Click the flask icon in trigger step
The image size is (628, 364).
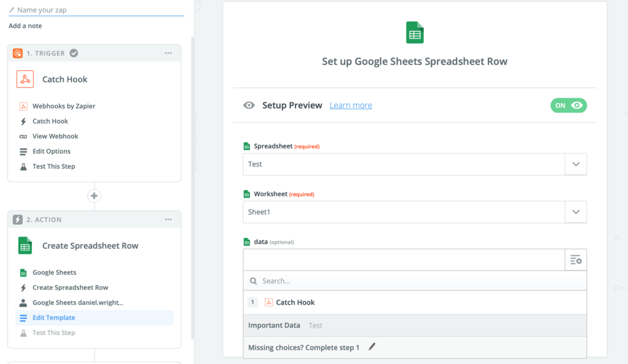(23, 166)
